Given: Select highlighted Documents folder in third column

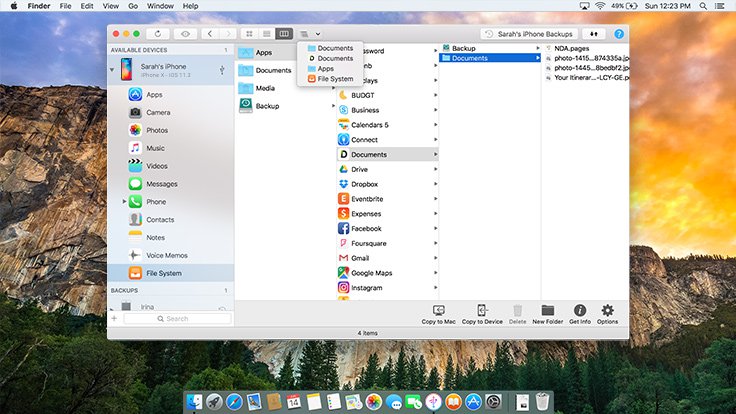Looking at the screenshot, I should point(490,58).
